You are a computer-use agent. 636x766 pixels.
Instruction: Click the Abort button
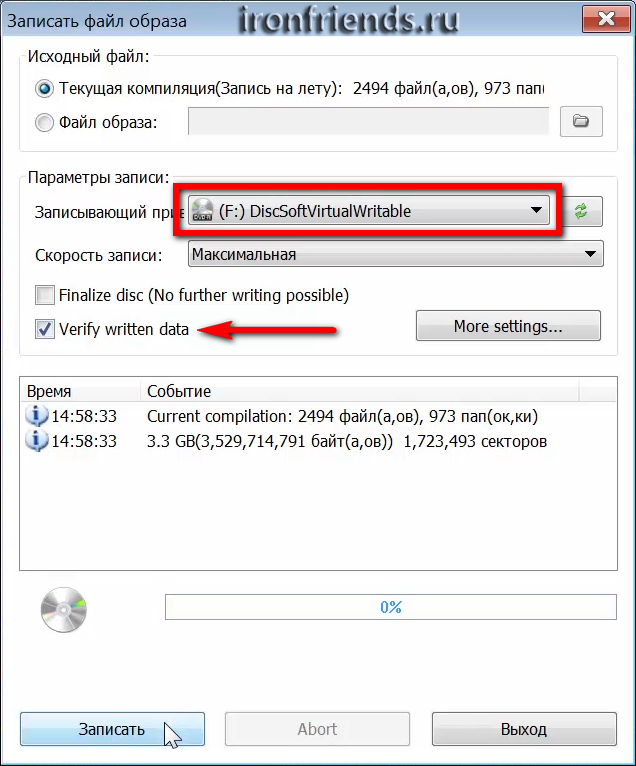[317, 729]
